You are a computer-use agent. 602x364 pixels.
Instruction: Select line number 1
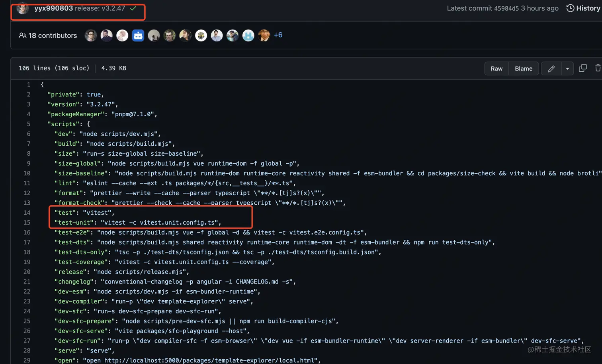[29, 84]
